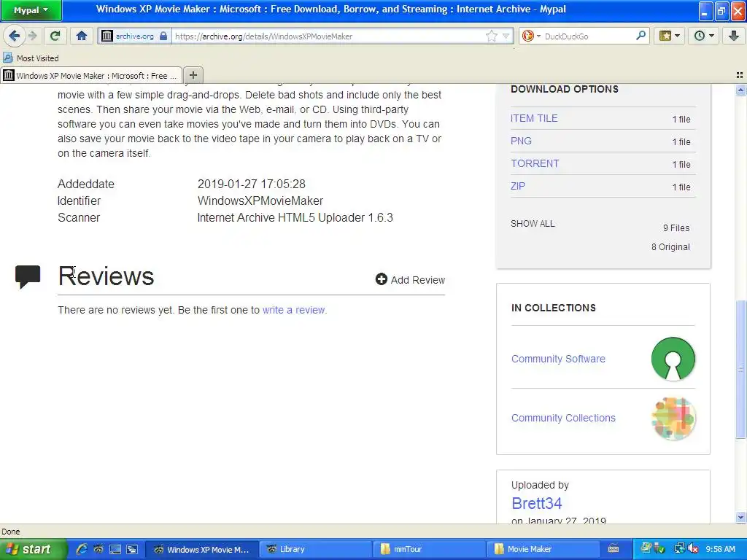Open the downloads arrow button
This screenshot has width=747, height=560.
point(734,36)
